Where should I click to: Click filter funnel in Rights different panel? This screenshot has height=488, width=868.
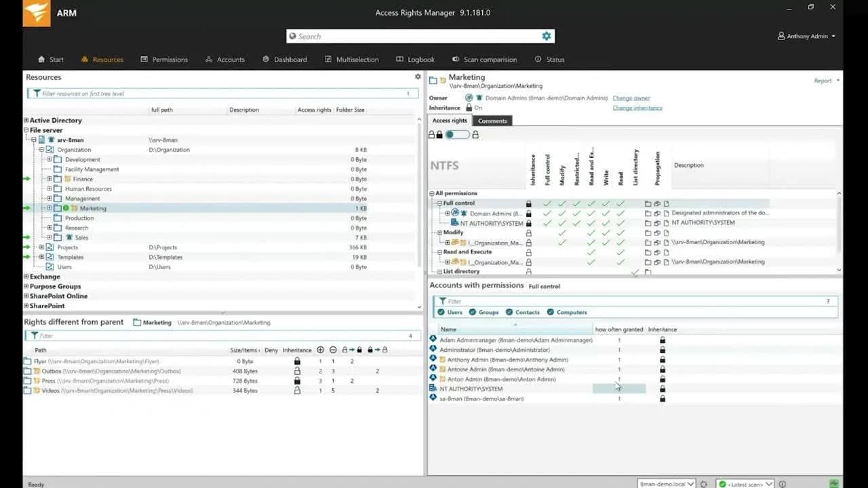[x=34, y=335]
